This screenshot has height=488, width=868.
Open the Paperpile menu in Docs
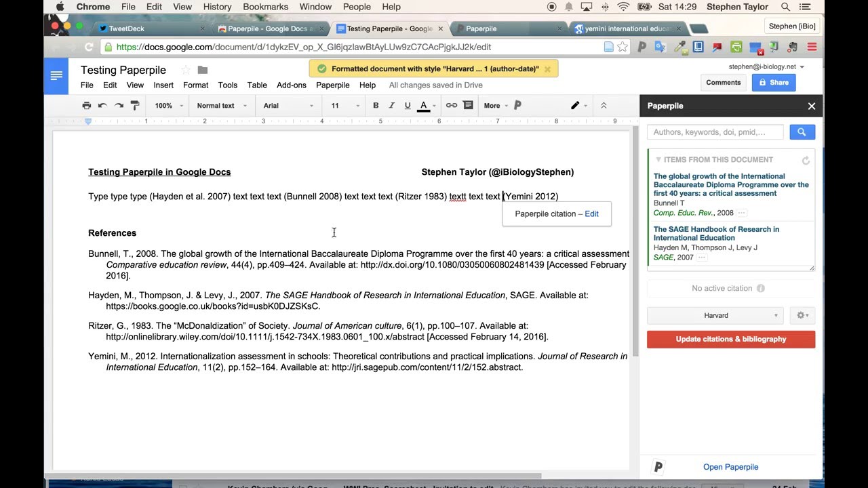click(x=333, y=85)
